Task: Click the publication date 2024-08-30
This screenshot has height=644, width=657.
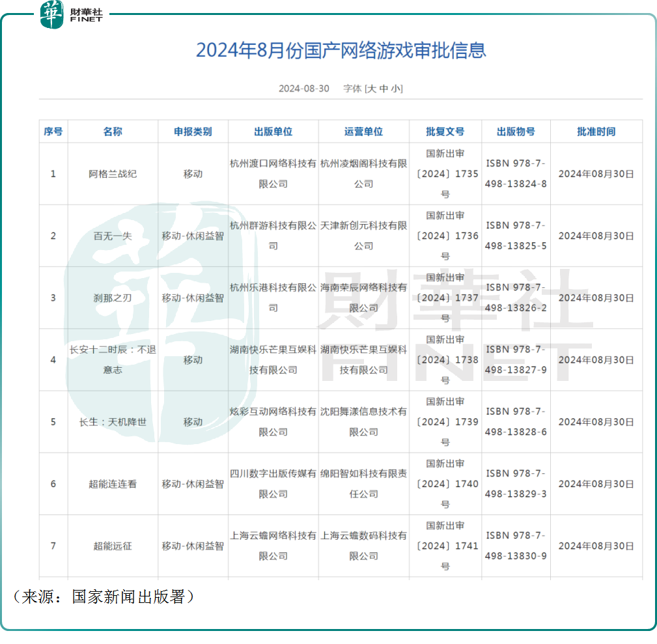Action: pos(304,89)
